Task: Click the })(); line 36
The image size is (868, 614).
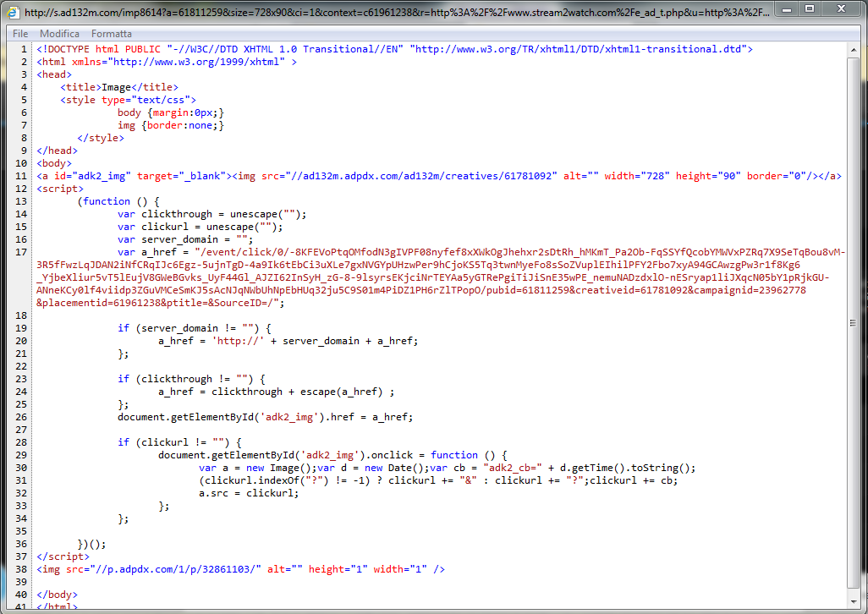Action: pyautogui.click(x=91, y=545)
